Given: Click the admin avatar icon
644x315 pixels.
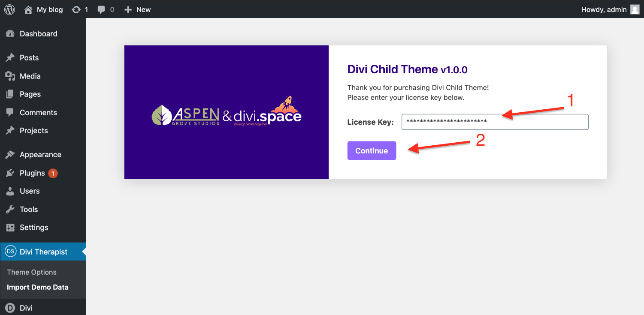Looking at the screenshot, I should pos(635,9).
